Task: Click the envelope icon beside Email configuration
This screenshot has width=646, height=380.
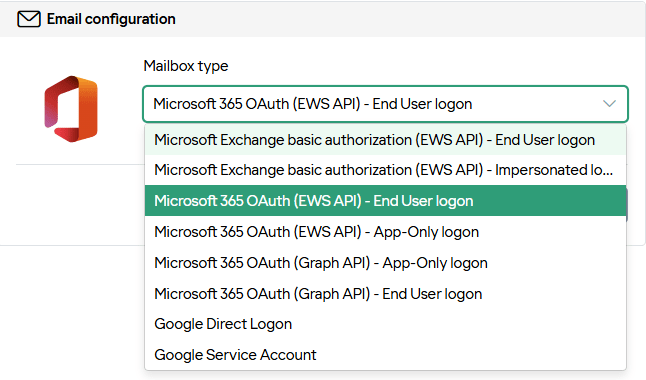Action: (29, 19)
